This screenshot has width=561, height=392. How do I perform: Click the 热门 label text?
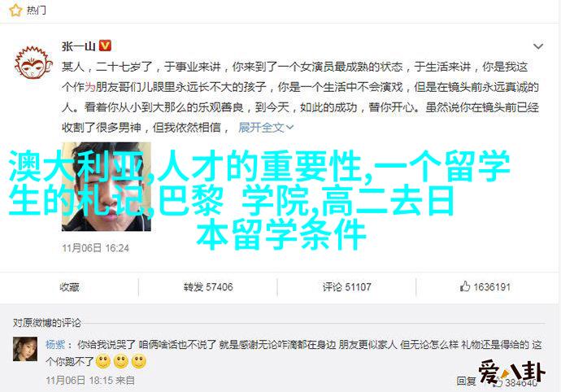coord(37,10)
